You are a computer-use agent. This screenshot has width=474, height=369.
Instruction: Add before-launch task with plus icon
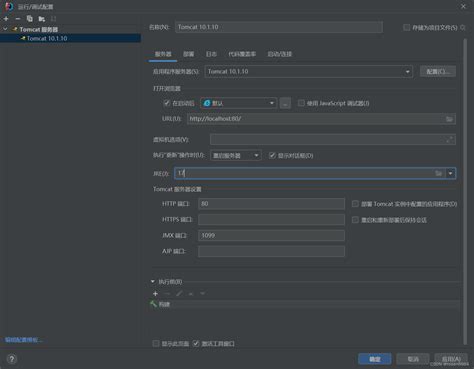pyautogui.click(x=155, y=294)
